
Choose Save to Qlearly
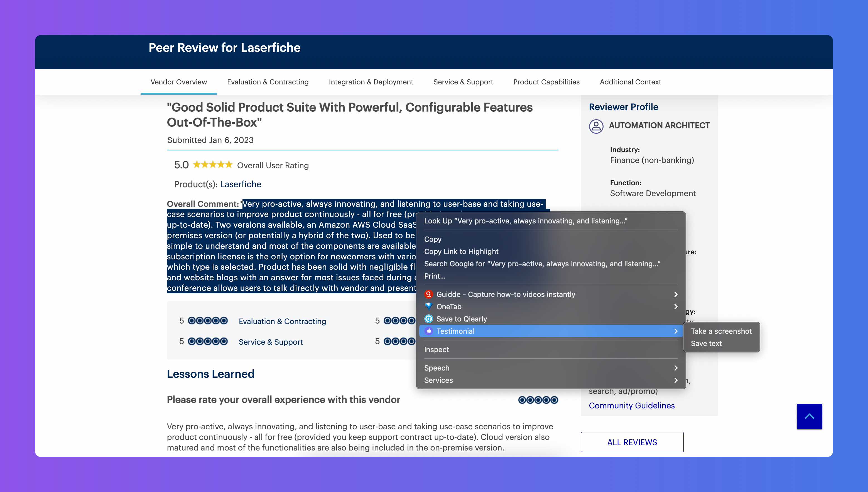coord(551,319)
